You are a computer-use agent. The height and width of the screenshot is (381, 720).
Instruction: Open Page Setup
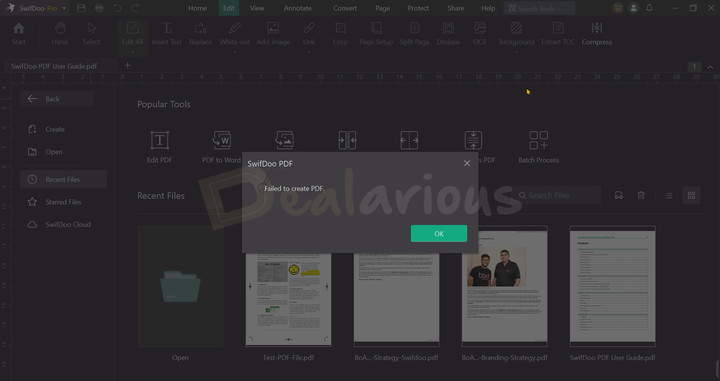tap(376, 34)
